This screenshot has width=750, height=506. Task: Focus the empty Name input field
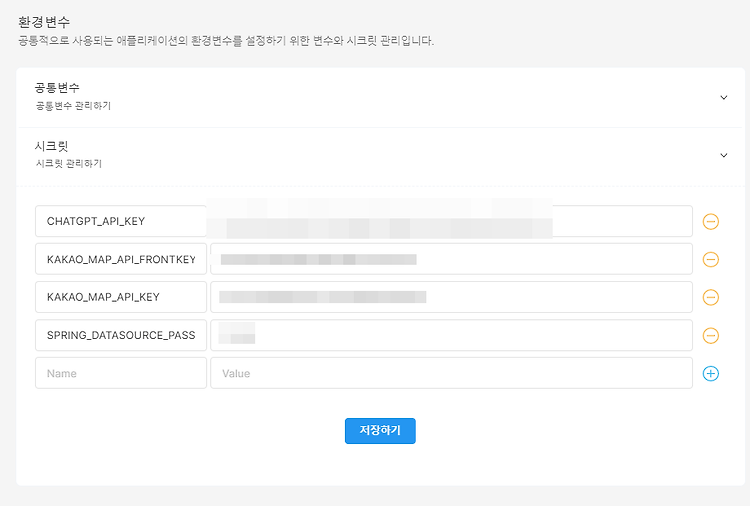tap(121, 373)
